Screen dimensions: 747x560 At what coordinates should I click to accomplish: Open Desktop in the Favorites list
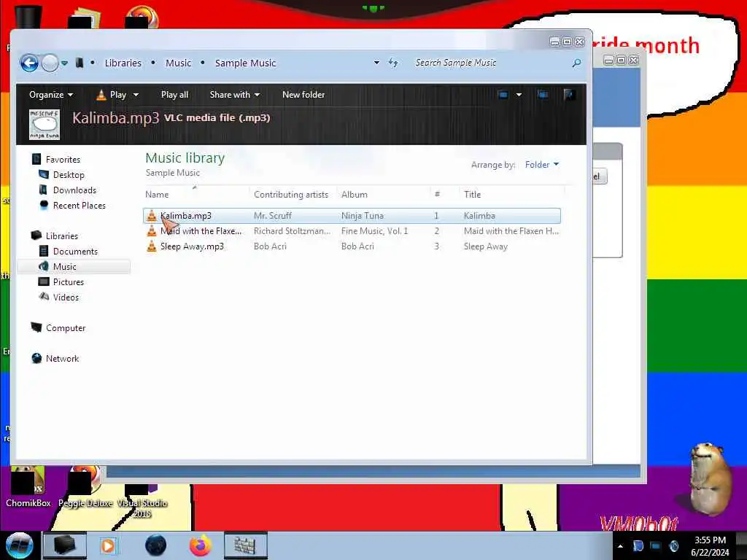tap(69, 175)
